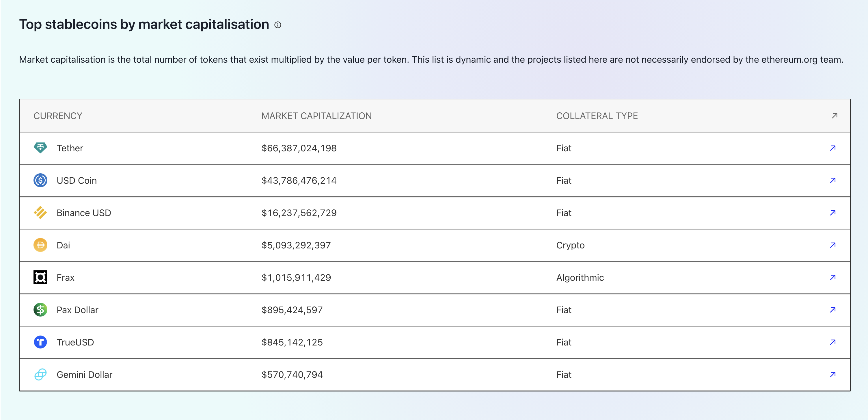Open the external link arrow for Frax
This screenshot has height=420, width=868.
[x=832, y=277]
